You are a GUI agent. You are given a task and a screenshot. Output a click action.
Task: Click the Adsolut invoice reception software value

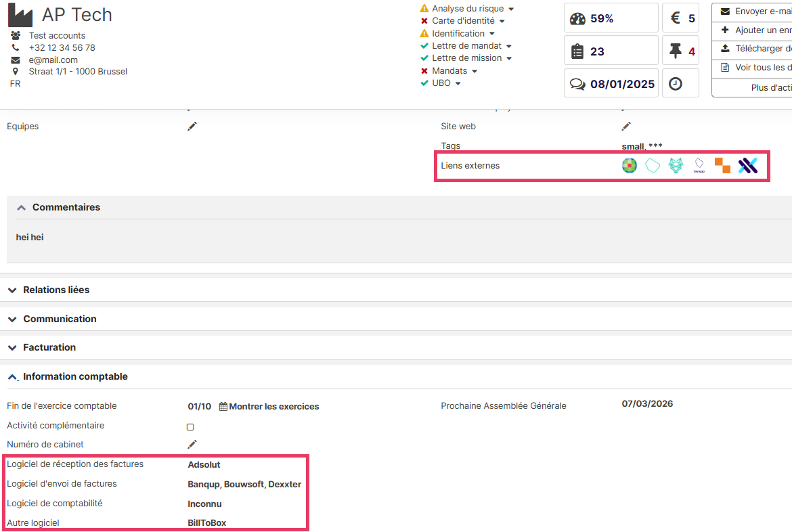point(204,465)
